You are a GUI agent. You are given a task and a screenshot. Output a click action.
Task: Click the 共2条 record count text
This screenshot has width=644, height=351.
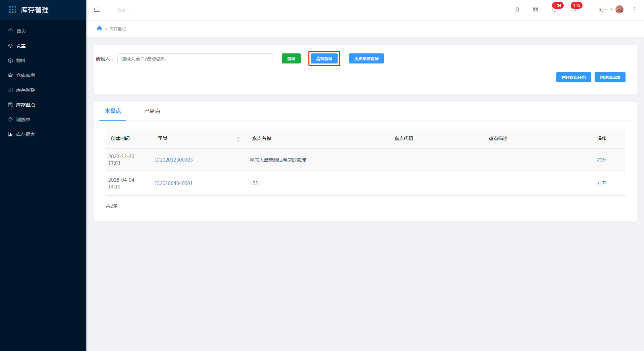[112, 206]
